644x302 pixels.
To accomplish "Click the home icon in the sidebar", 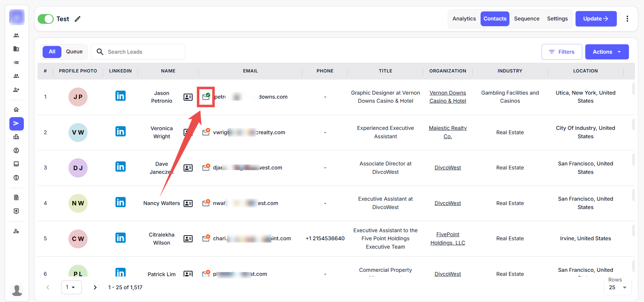I will 16,110.
